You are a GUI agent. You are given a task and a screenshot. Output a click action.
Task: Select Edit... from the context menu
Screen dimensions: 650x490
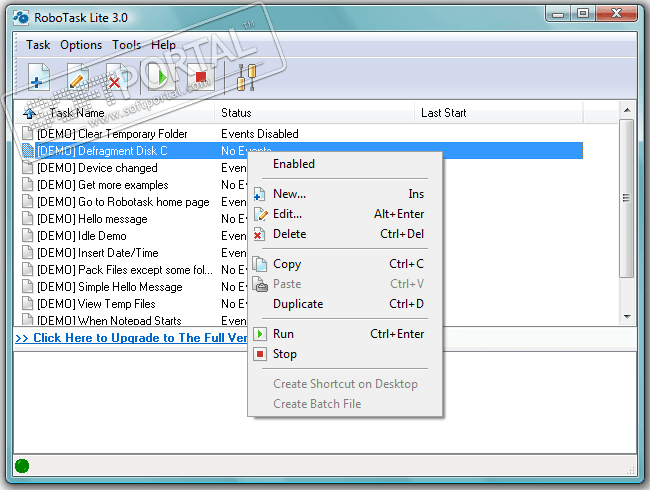click(x=345, y=214)
